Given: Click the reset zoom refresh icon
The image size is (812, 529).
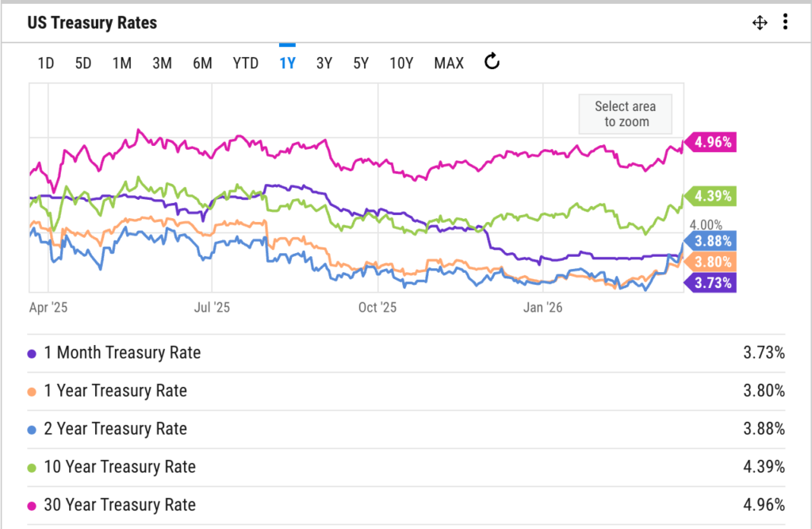Looking at the screenshot, I should pos(492,62).
